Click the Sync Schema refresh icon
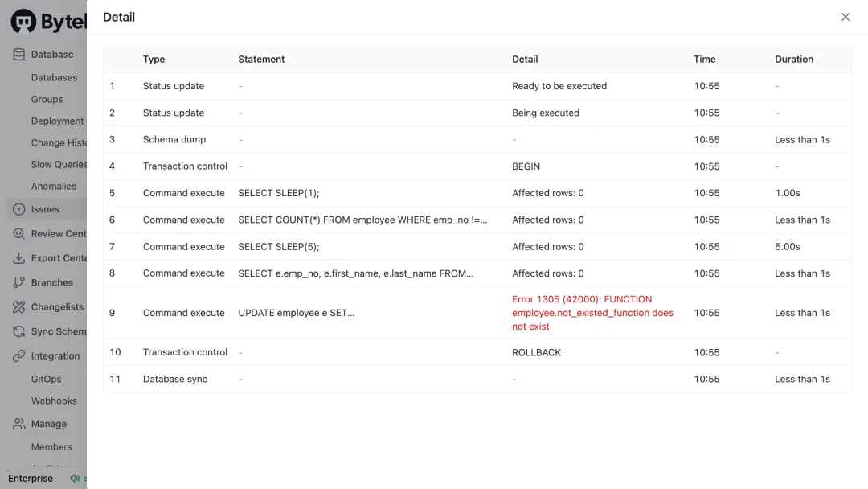The width and height of the screenshot is (868, 489). coord(18,331)
